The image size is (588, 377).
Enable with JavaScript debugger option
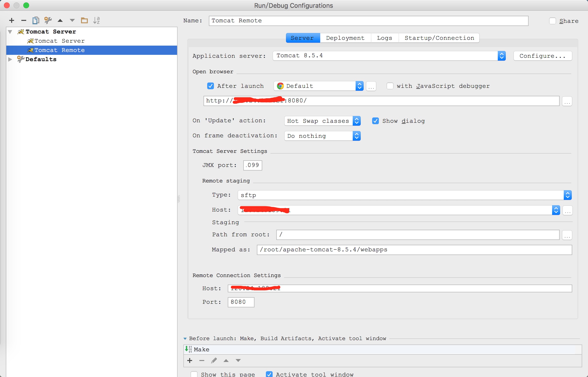click(390, 86)
